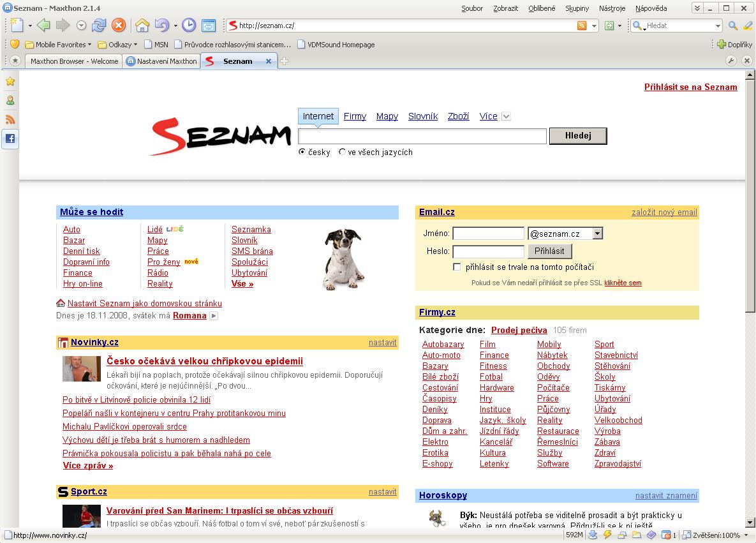Open the History clock icon
The image size is (756, 543).
(x=188, y=25)
